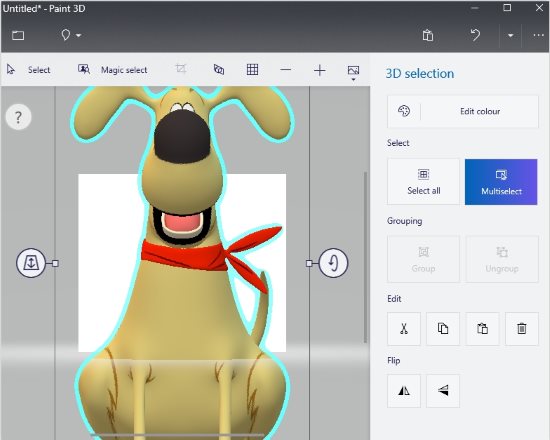Maximize the Paint 3D window

tap(507, 8)
